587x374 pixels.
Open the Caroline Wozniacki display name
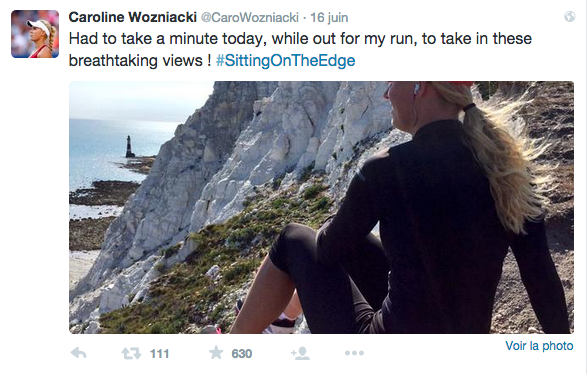coord(133,17)
